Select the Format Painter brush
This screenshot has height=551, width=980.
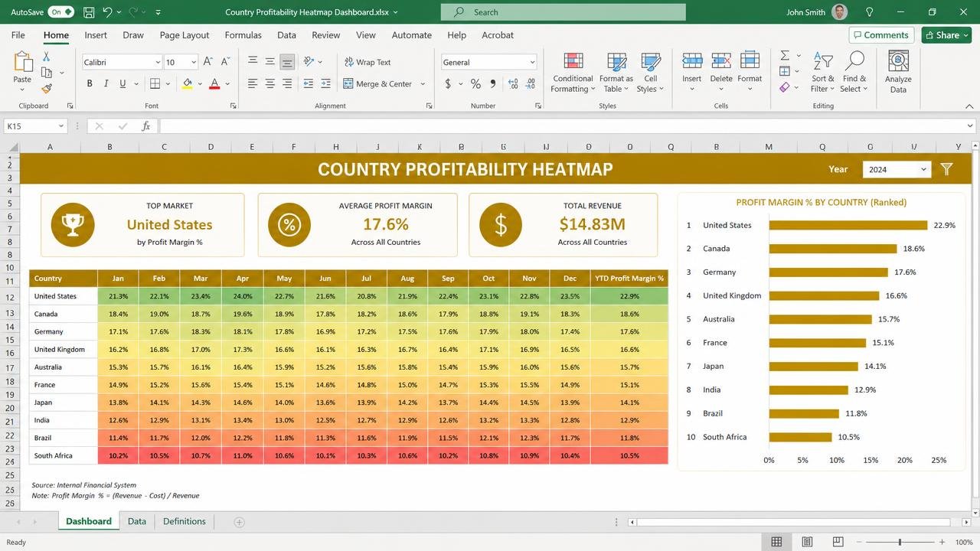click(47, 89)
